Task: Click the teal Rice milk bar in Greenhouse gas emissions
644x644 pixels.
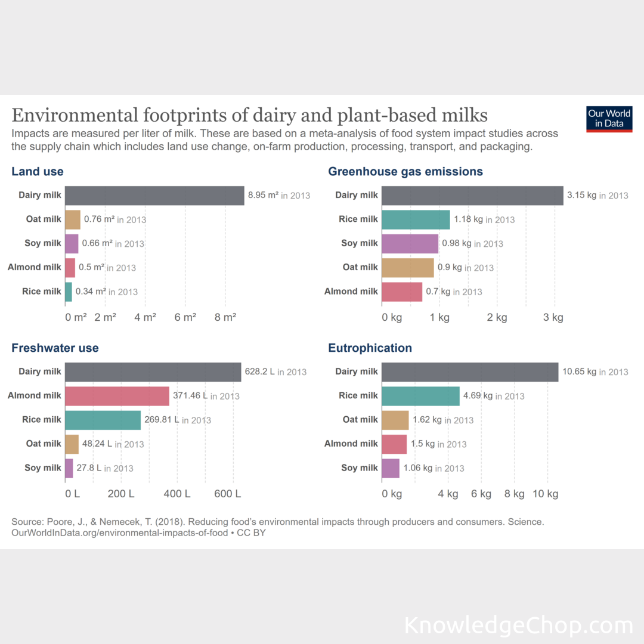Action: [416, 219]
